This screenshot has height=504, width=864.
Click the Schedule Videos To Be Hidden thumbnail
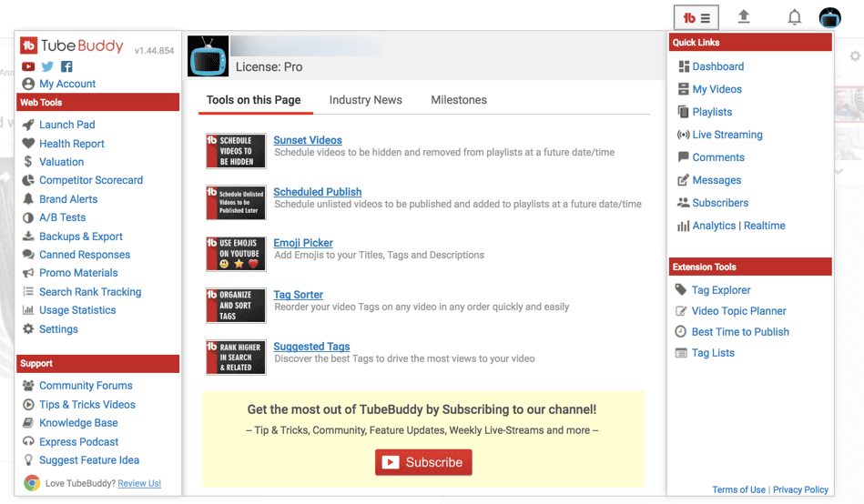coord(236,150)
